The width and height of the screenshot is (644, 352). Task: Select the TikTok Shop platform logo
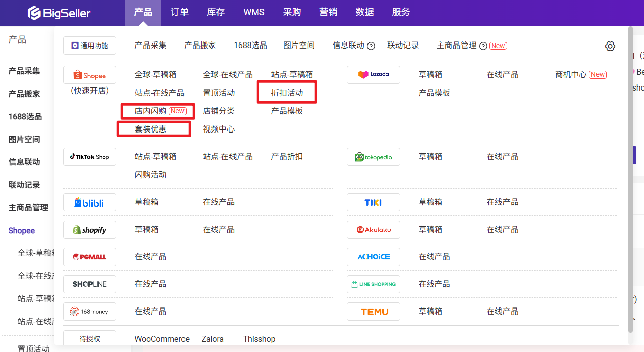point(89,157)
